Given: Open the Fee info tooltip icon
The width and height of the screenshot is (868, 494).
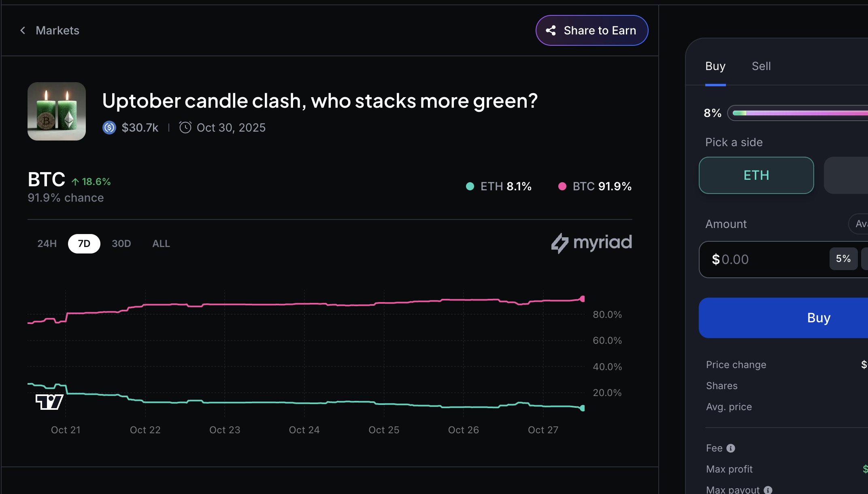Looking at the screenshot, I should [731, 448].
